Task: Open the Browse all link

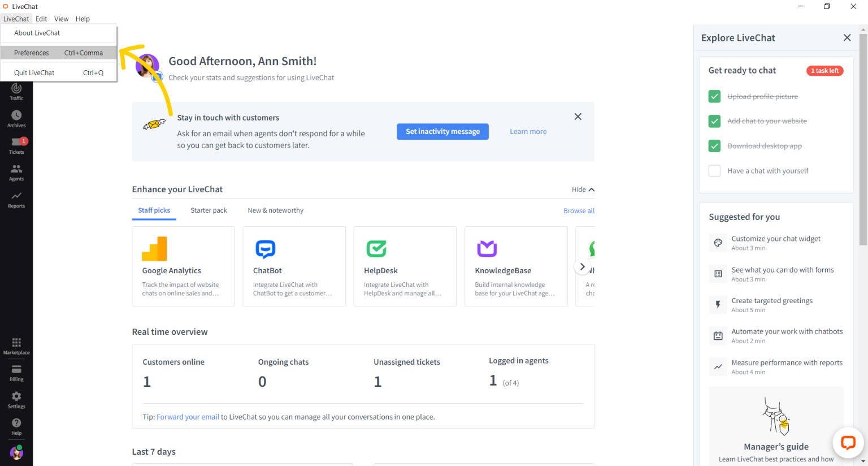Action: pyautogui.click(x=579, y=210)
